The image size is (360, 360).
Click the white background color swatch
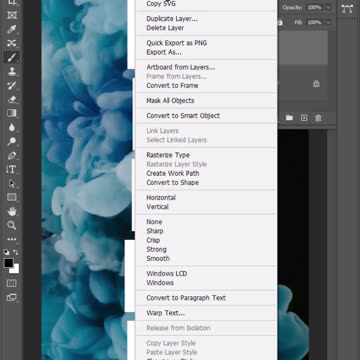(x=15, y=269)
